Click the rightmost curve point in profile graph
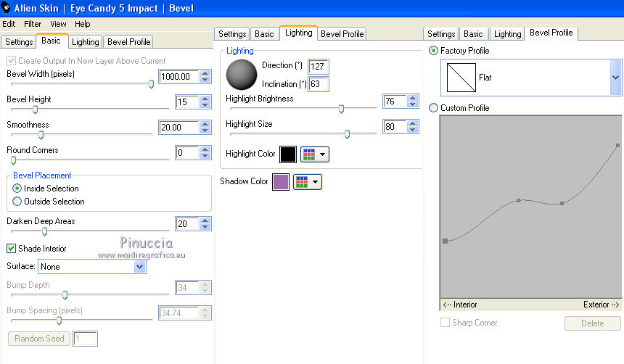This screenshot has height=364, width=624. pos(617,146)
